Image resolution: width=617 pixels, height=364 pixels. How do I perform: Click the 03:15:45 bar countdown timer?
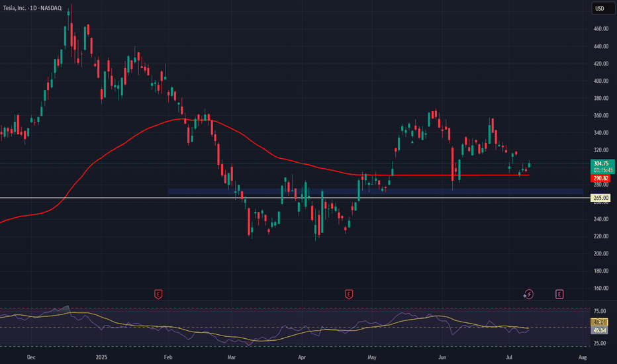coord(603,170)
